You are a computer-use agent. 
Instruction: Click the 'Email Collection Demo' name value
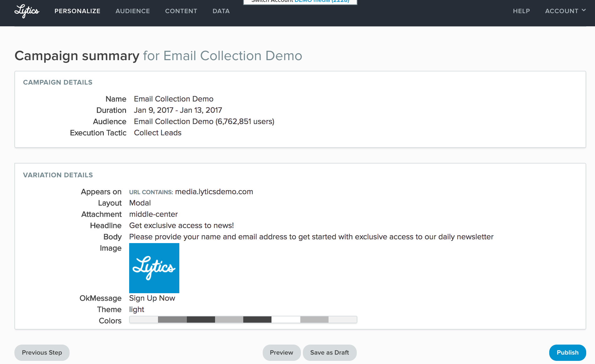(174, 99)
